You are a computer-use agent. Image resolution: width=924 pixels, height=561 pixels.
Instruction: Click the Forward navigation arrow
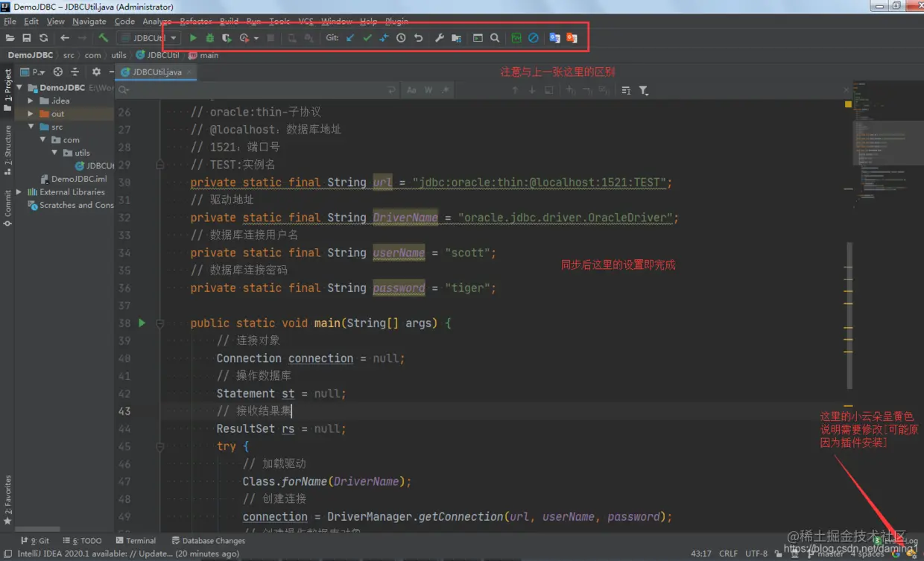click(x=82, y=38)
